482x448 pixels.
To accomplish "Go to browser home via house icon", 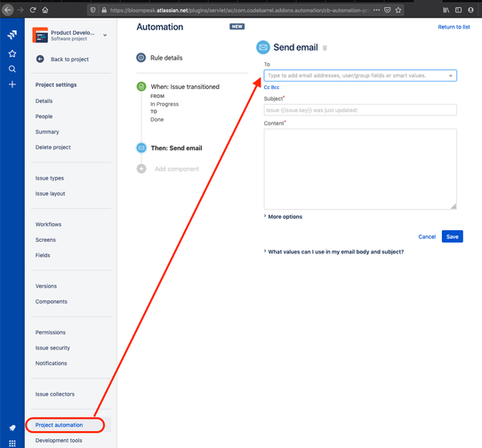I will (45, 10).
